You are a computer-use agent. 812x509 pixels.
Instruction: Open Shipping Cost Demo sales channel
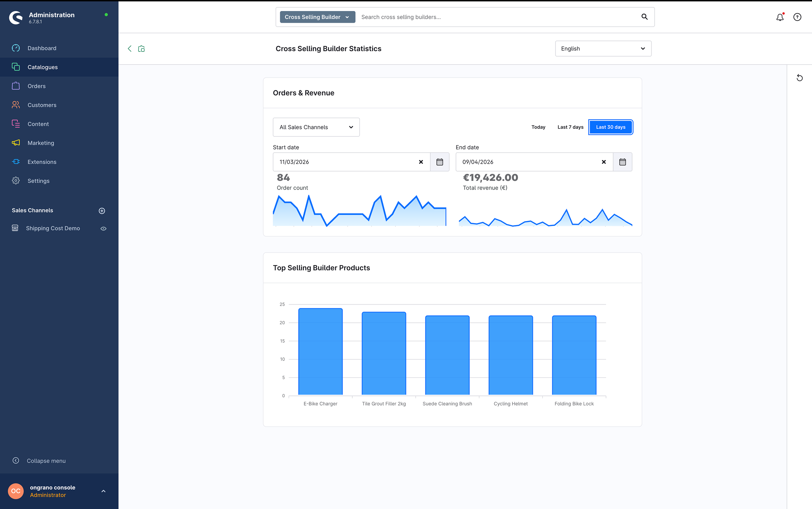(x=53, y=228)
